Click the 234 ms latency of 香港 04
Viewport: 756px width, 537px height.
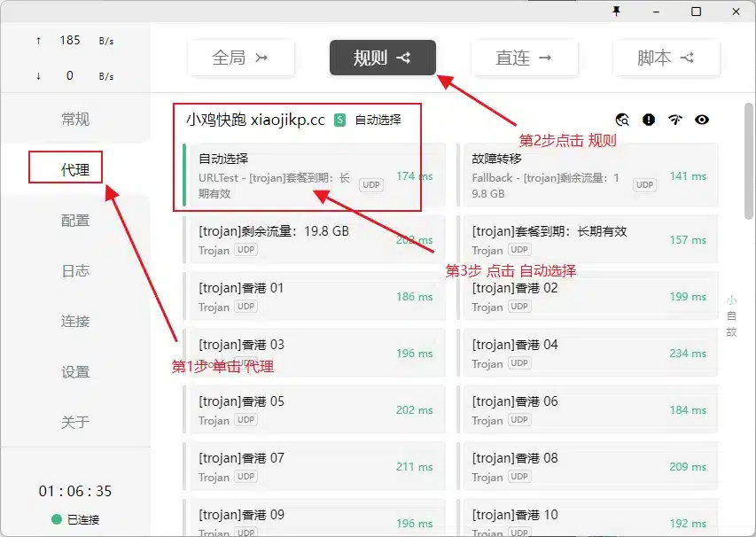pos(688,354)
